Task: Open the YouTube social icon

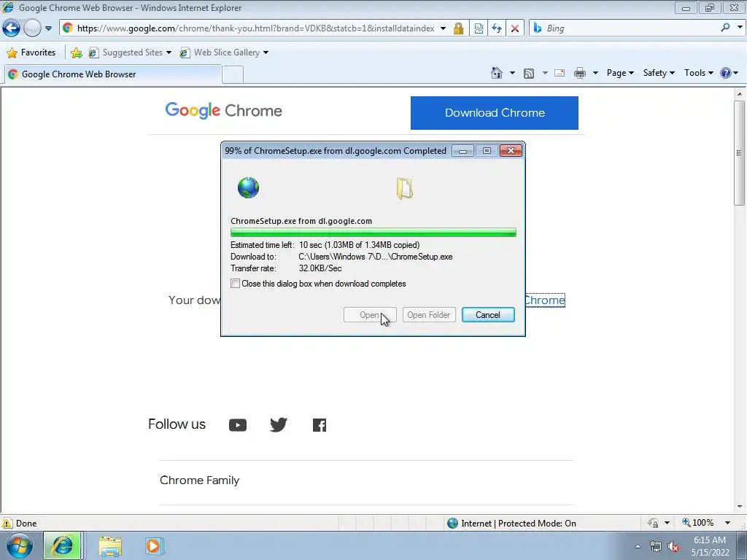Action: [238, 425]
